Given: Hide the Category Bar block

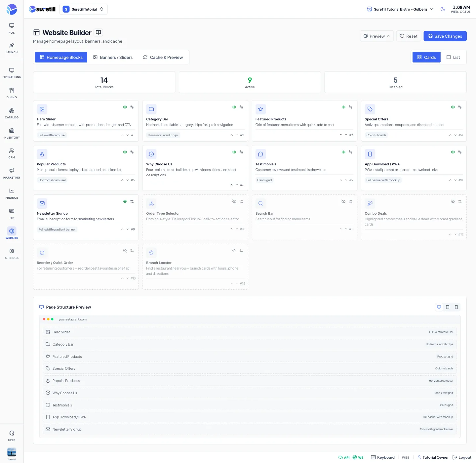Looking at the screenshot, I should 234,107.
